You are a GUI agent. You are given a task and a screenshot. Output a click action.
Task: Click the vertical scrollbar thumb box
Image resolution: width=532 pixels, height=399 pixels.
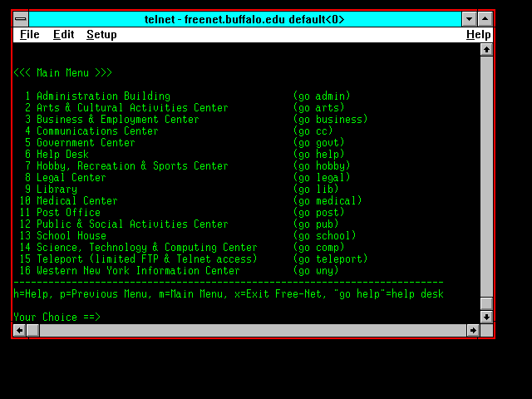pos(486,303)
